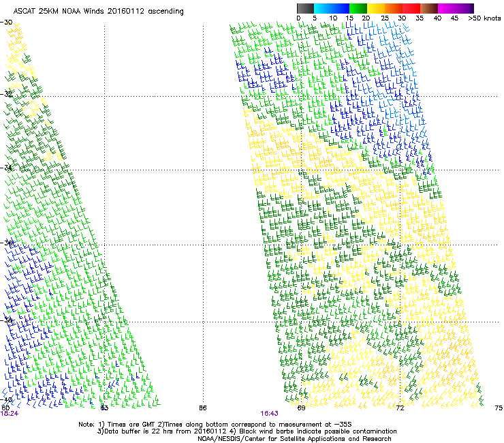Click the note line about 'Data buffer is 22 hrs'
The height and width of the screenshot is (443, 504).
click(x=247, y=431)
